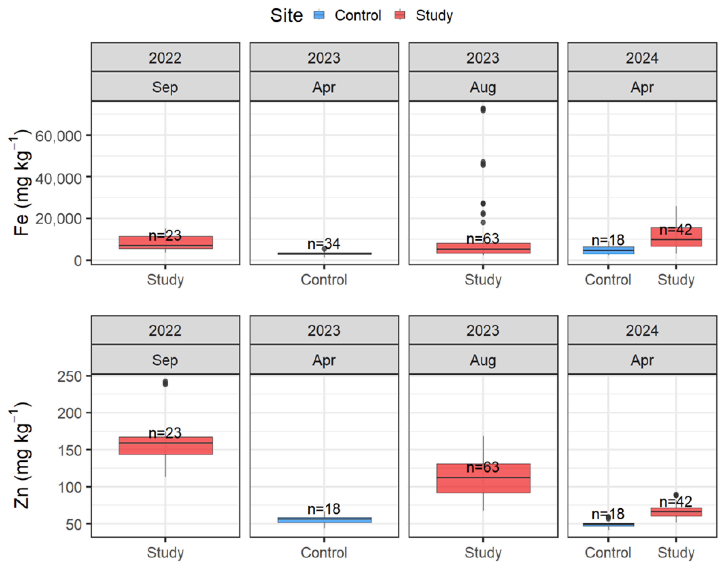Image resolution: width=728 pixels, height=569 pixels.
Task: Click the 'n=63' label in Zn panel
Action: (x=483, y=467)
